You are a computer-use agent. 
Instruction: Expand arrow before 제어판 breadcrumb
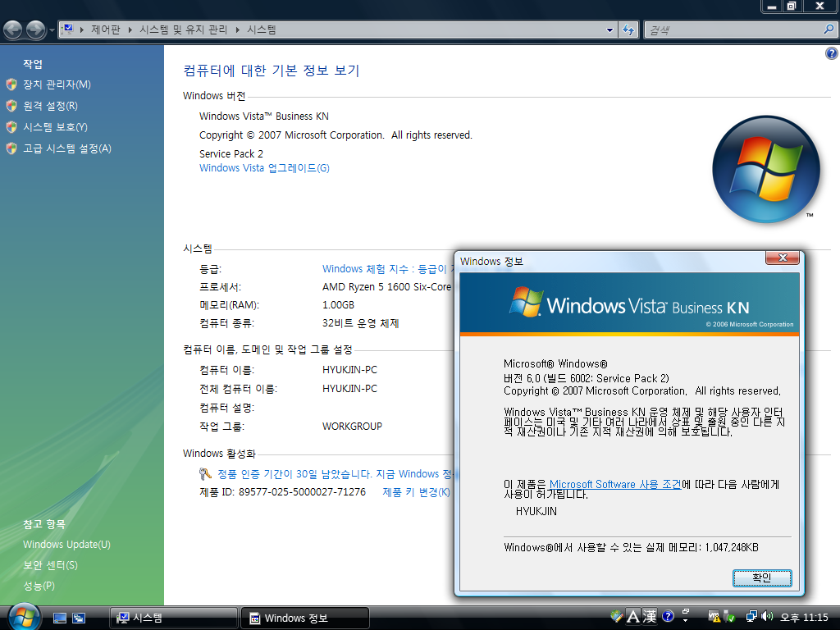[82, 30]
